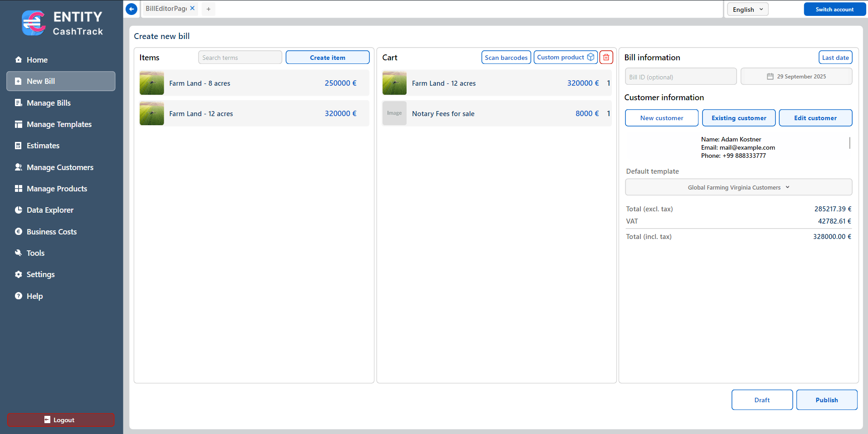Image resolution: width=868 pixels, height=434 pixels.
Task: Click the customer info scrollbar
Action: tap(849, 143)
